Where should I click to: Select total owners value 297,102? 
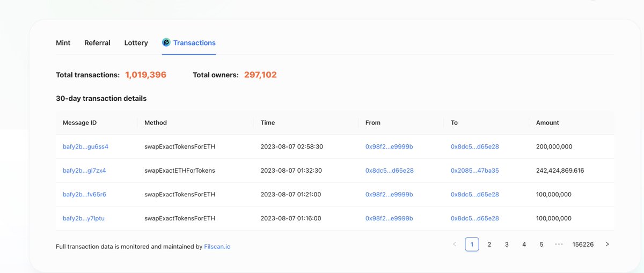(x=260, y=75)
